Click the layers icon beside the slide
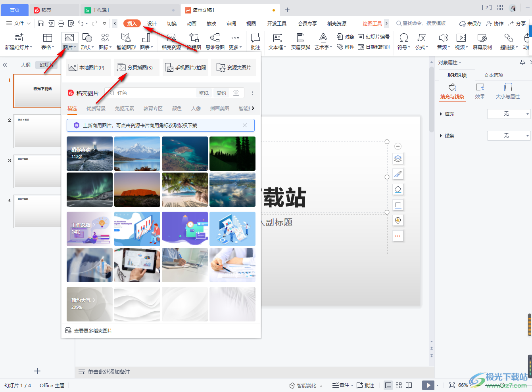This screenshot has height=392, width=532. pos(398,159)
